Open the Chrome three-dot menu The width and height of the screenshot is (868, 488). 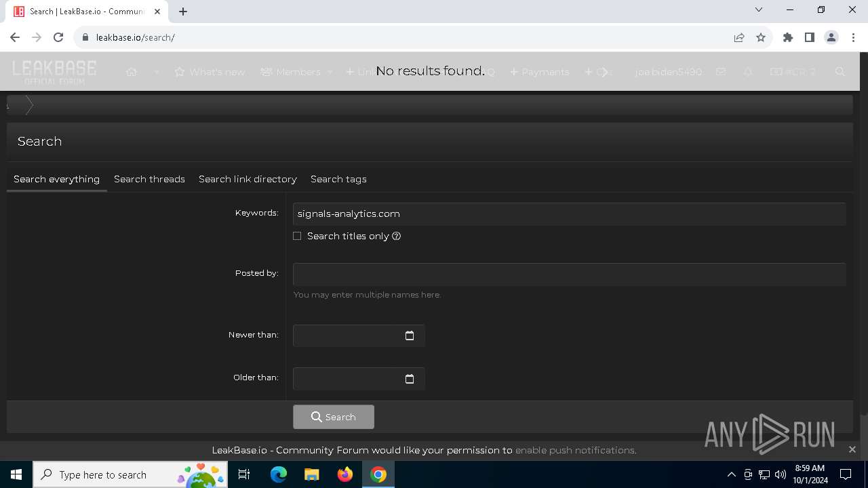(852, 37)
